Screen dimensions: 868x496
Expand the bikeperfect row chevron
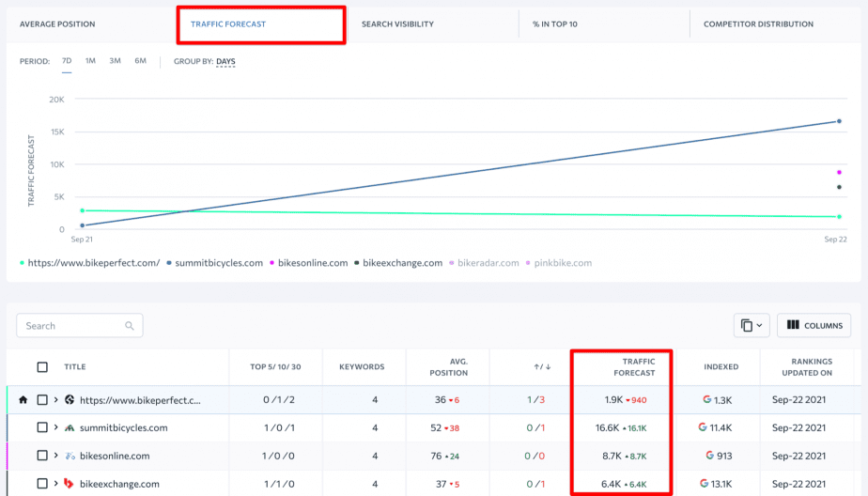tap(56, 399)
